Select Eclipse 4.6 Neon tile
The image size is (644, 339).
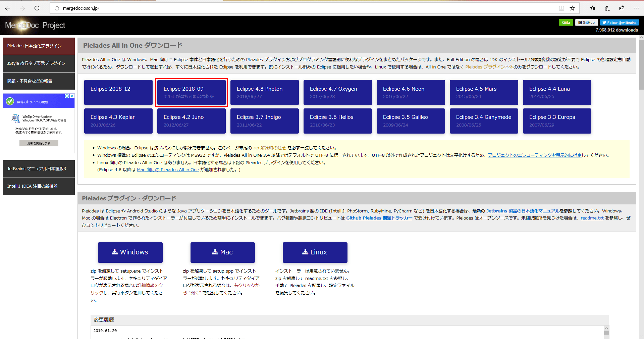(411, 92)
